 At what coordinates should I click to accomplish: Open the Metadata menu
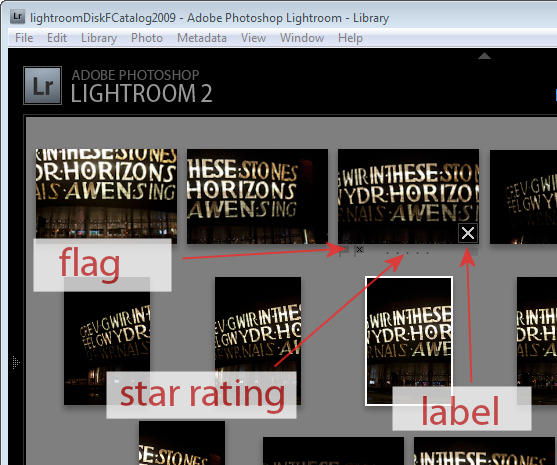202,38
